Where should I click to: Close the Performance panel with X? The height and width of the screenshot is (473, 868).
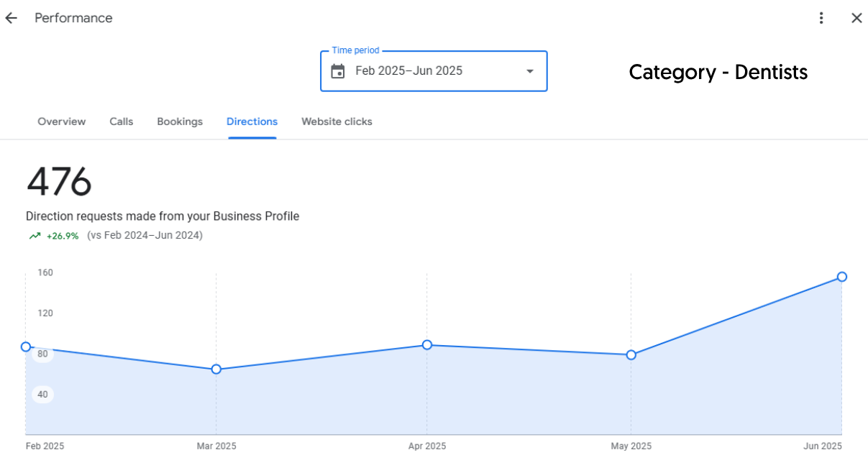click(856, 18)
